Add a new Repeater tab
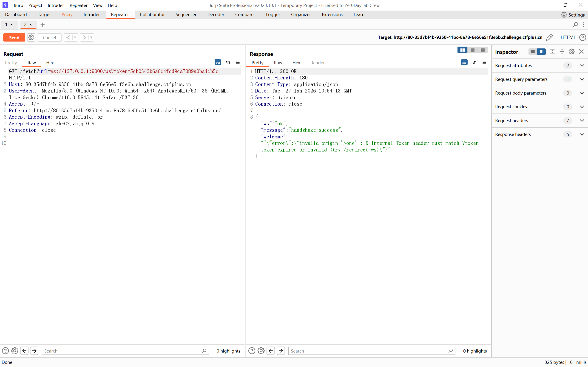Image resolution: width=588 pixels, height=367 pixels. (43, 25)
